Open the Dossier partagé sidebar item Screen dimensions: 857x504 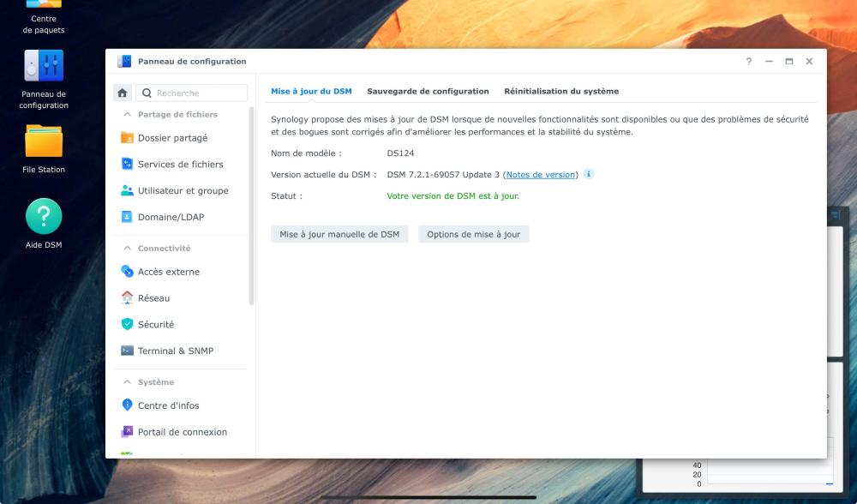172,138
